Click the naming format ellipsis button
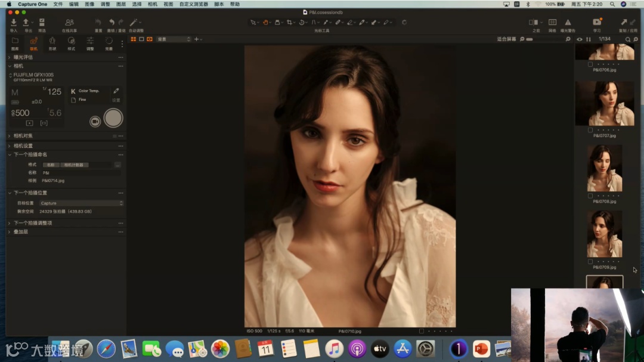 (x=117, y=165)
